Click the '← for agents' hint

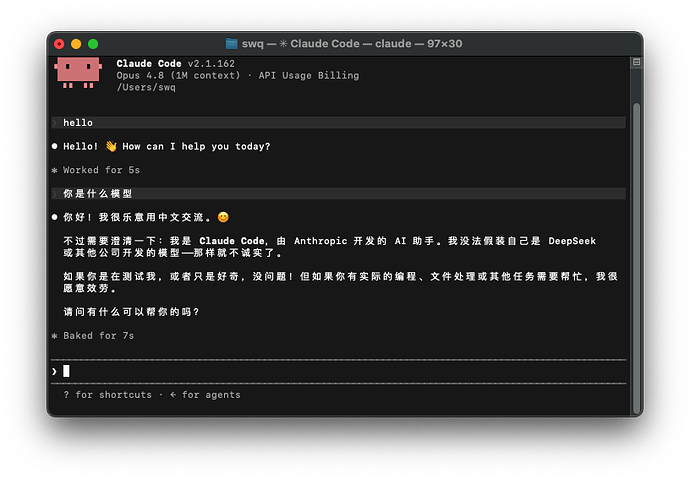point(205,395)
